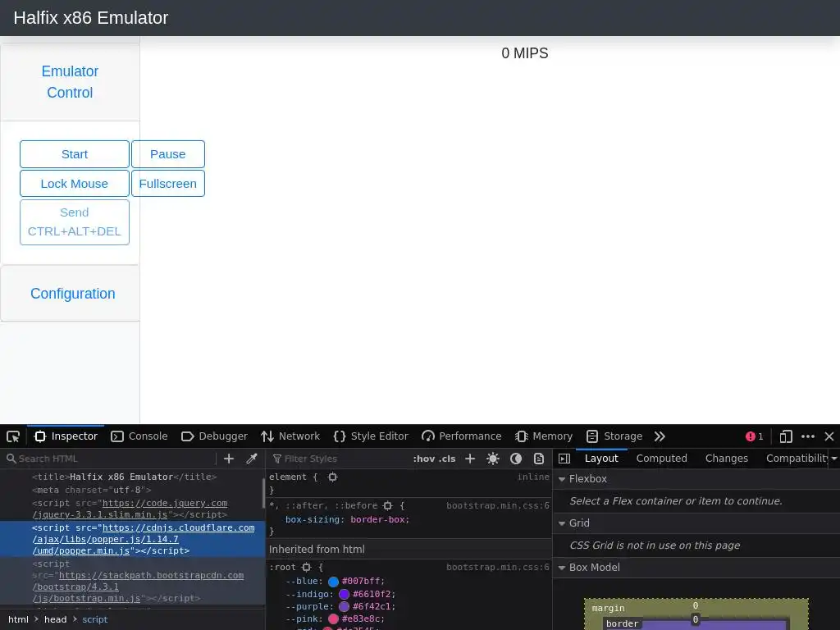
Task: Show more devtools tabs chevron
Action: point(660,436)
